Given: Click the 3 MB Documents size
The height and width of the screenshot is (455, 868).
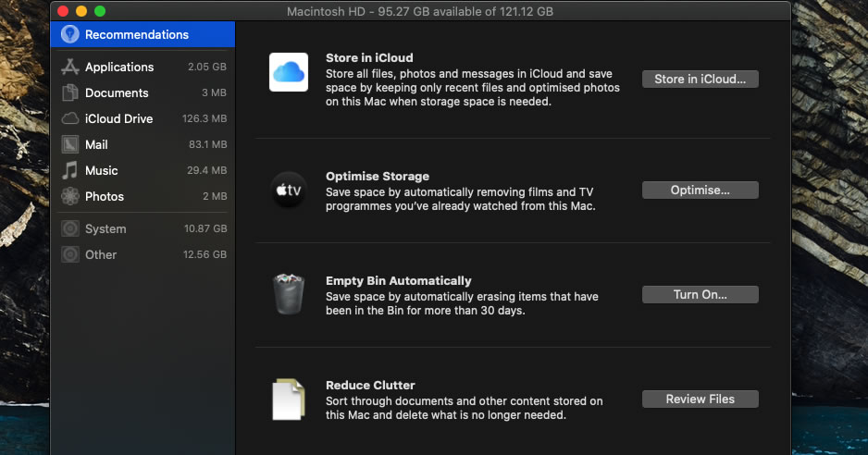Looking at the screenshot, I should click(x=215, y=92).
